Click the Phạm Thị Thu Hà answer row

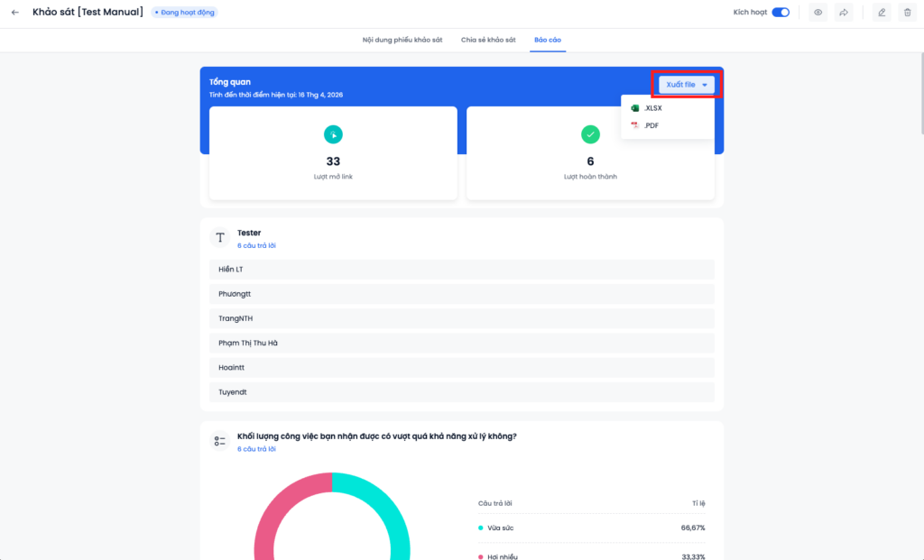coord(461,344)
